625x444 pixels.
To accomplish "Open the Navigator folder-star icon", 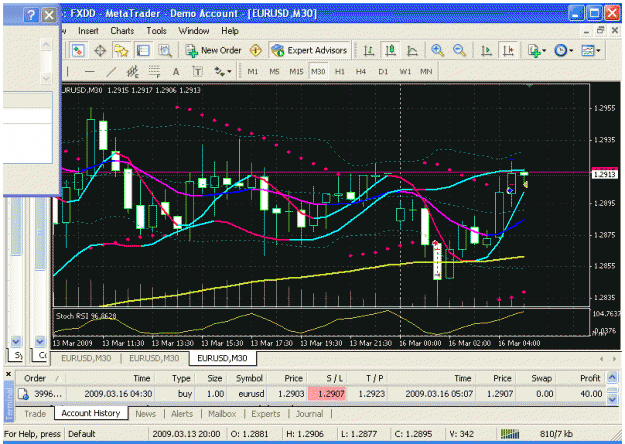I will pos(122,51).
